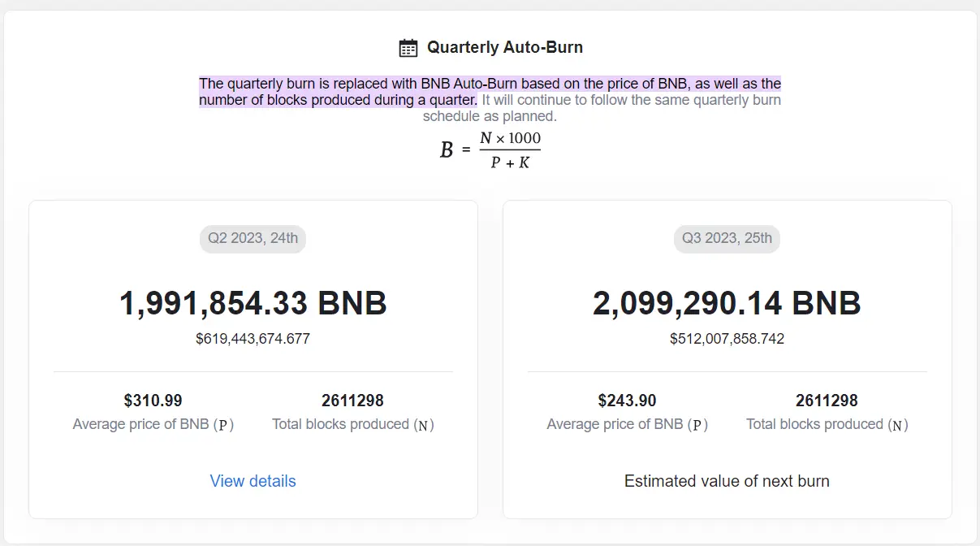Select the $512,007,858.742 value
This screenshot has height=546, width=980.
point(727,339)
